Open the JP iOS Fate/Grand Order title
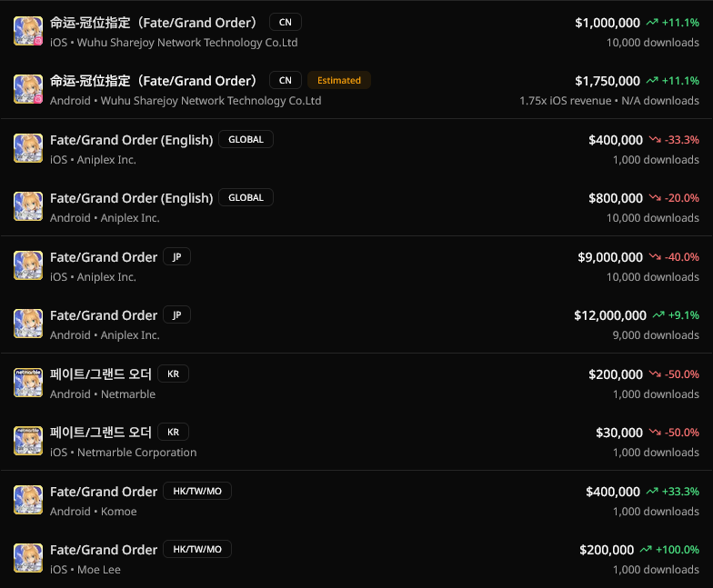713x588 pixels. [104, 257]
